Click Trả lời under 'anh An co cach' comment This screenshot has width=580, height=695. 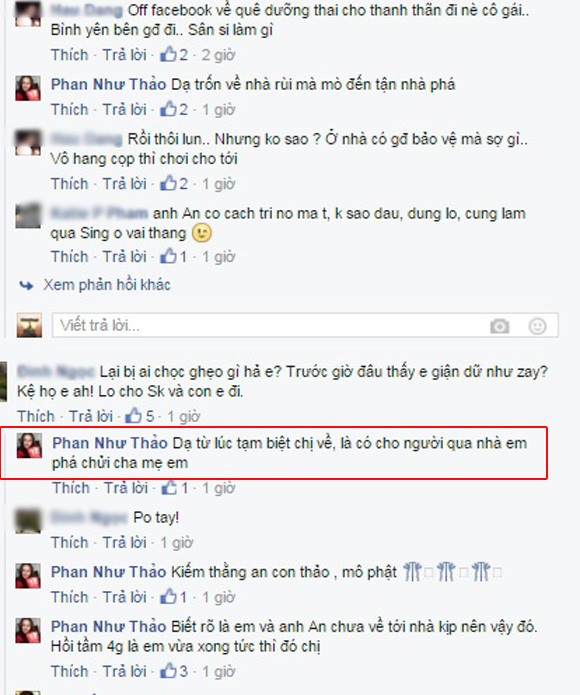(x=125, y=257)
